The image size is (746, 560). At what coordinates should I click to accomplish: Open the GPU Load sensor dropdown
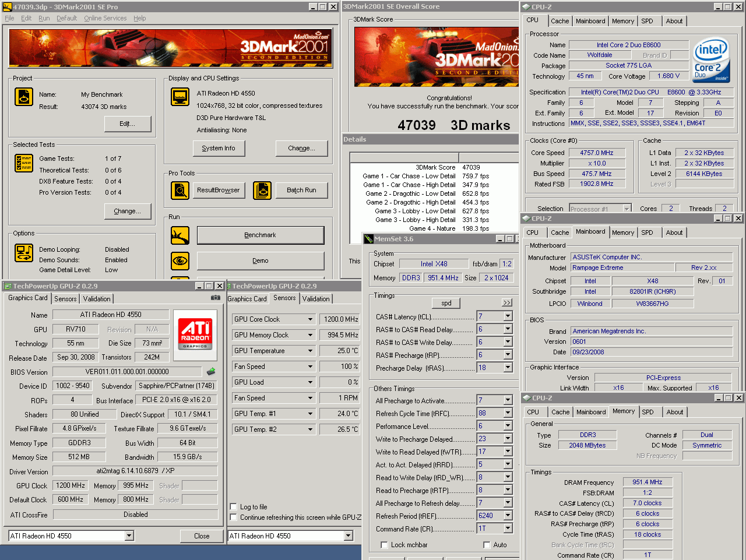pos(311,382)
